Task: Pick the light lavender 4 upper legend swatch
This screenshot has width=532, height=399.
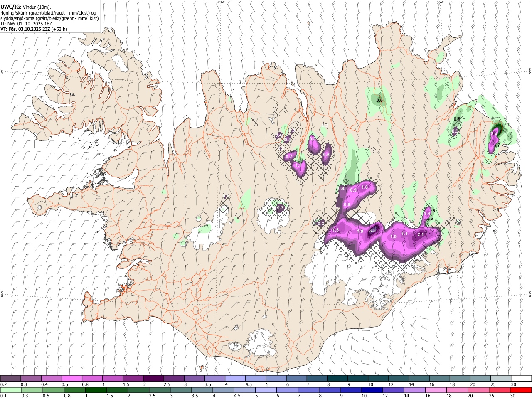Action: (235, 378)
